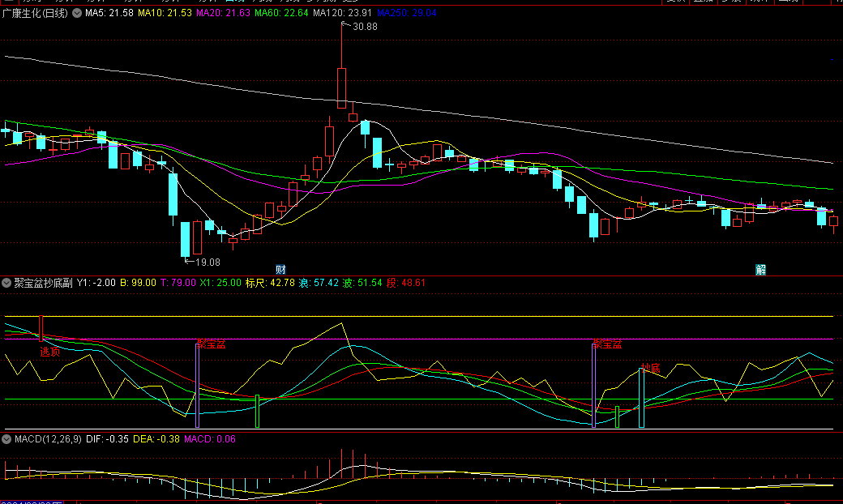Click the Y1: -2.00 value
This screenshot has width=843, height=504.
(96, 283)
